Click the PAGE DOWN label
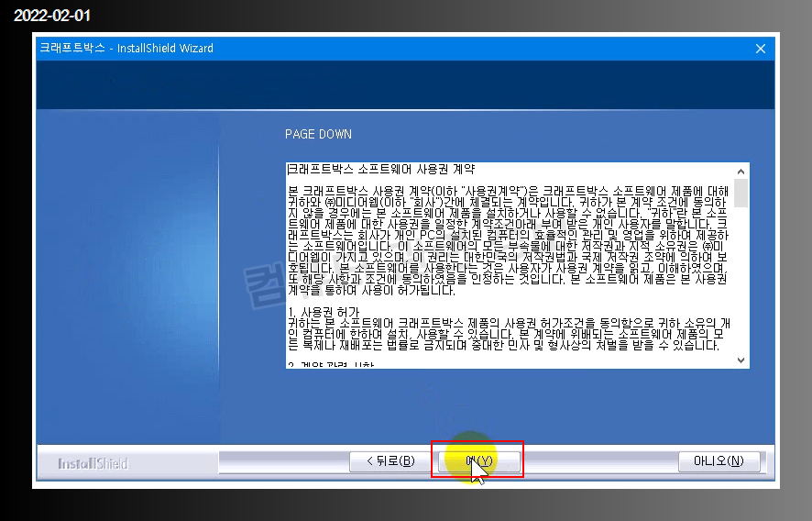812x521 pixels. pyautogui.click(x=318, y=134)
